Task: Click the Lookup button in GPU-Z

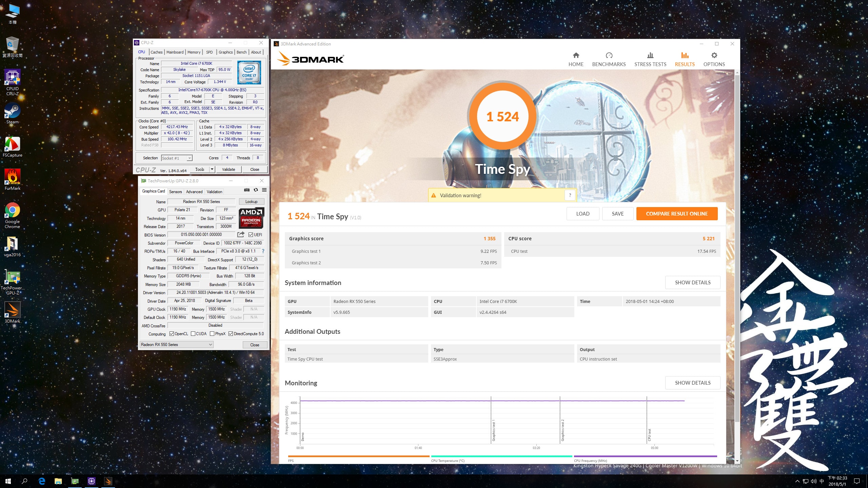Action: click(x=251, y=201)
